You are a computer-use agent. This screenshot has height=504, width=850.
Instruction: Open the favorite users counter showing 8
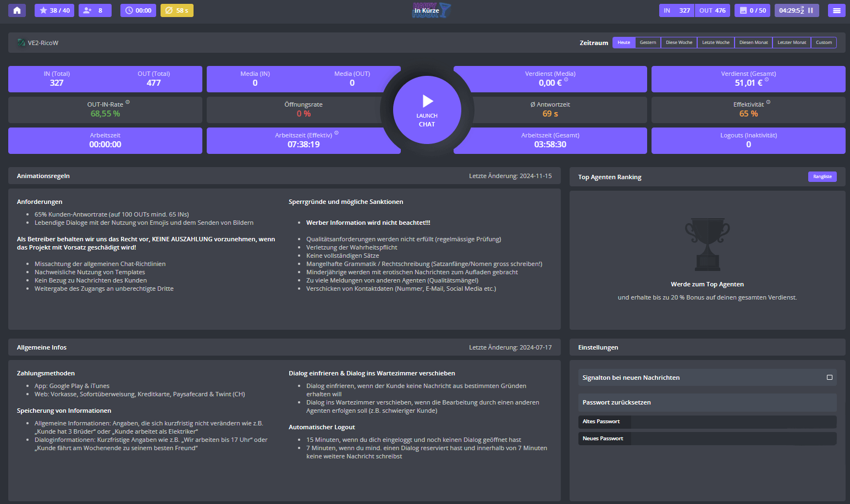click(95, 10)
